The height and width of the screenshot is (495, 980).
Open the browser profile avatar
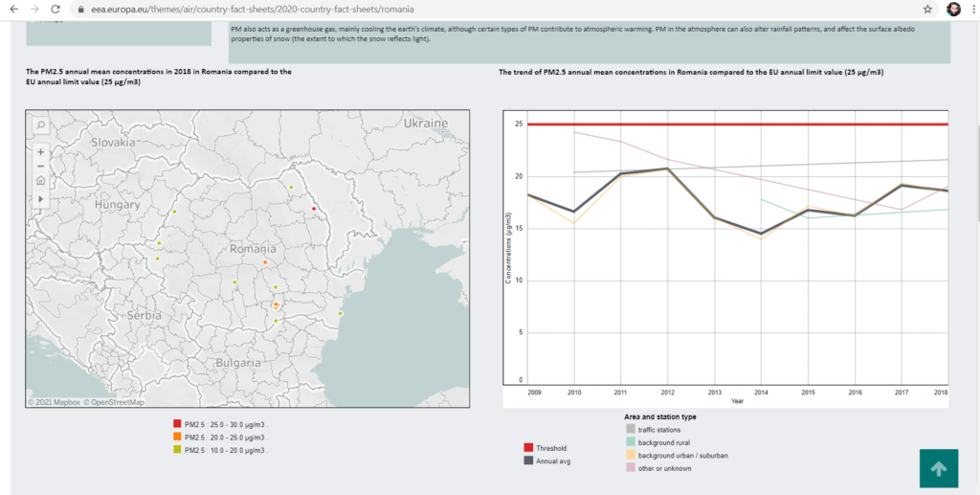(954, 10)
